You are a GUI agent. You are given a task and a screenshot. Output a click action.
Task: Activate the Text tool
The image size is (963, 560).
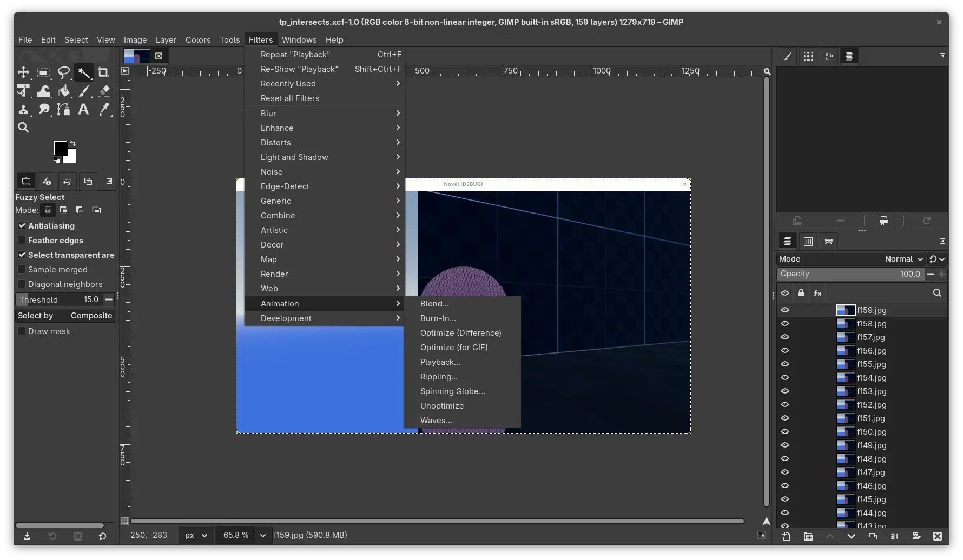point(83,110)
